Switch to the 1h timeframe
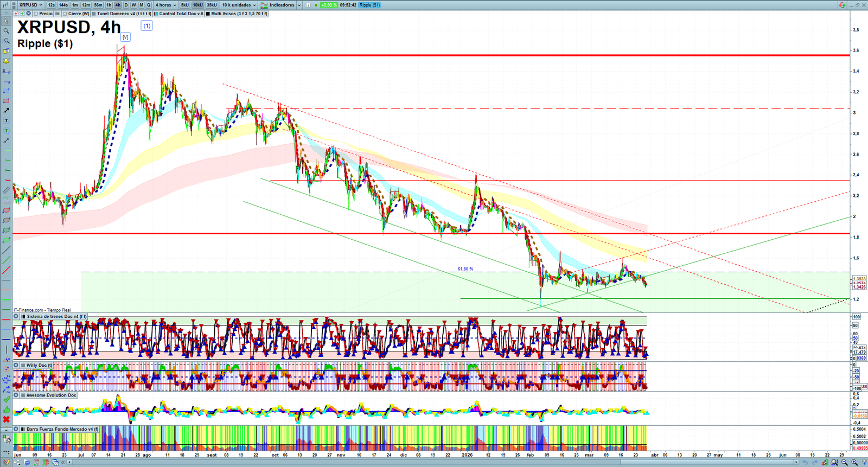 point(108,5)
